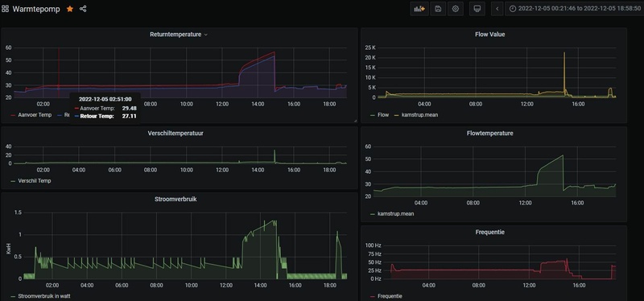Open Frequentie panel title menu
This screenshot has width=644, height=301.
click(490, 232)
